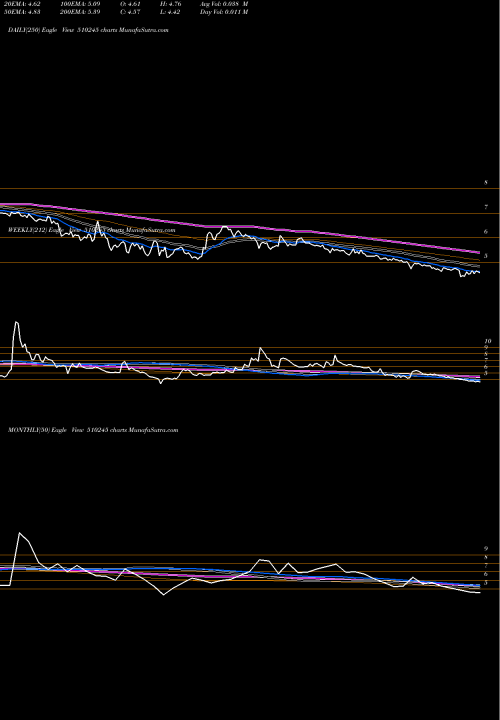500x720 pixels.
Task: Click the low price L value
Action: pos(170,12)
